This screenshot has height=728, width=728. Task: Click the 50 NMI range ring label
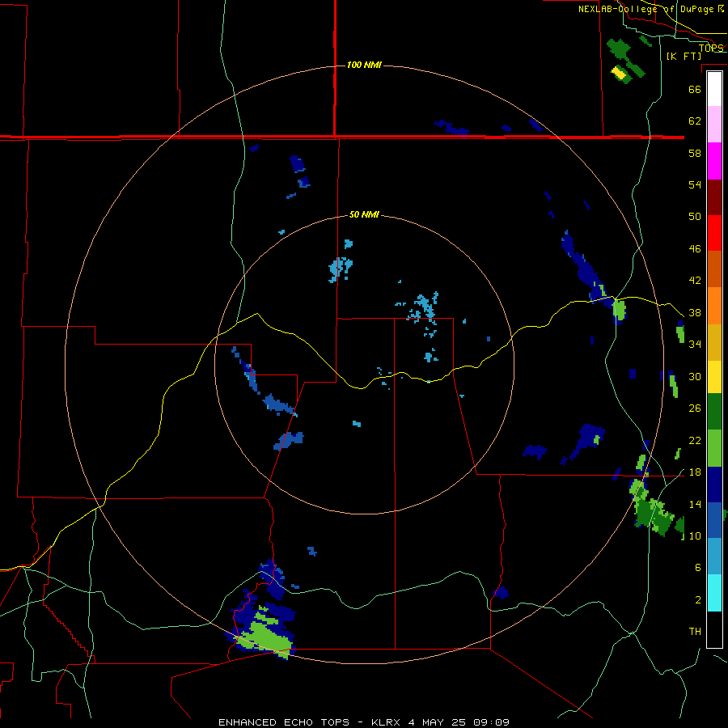[x=364, y=214]
